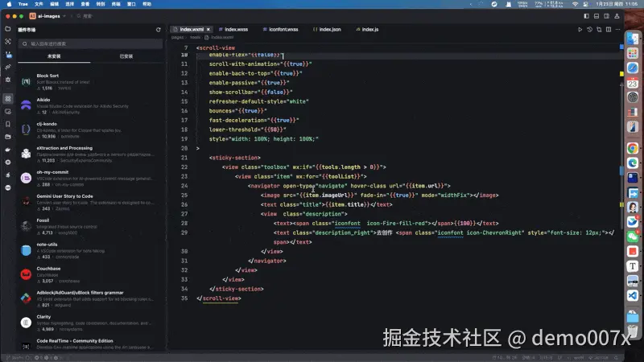Screen dimensions: 644x362
Task: Toggle the secondary sidebar layout icon
Action: tap(607, 16)
